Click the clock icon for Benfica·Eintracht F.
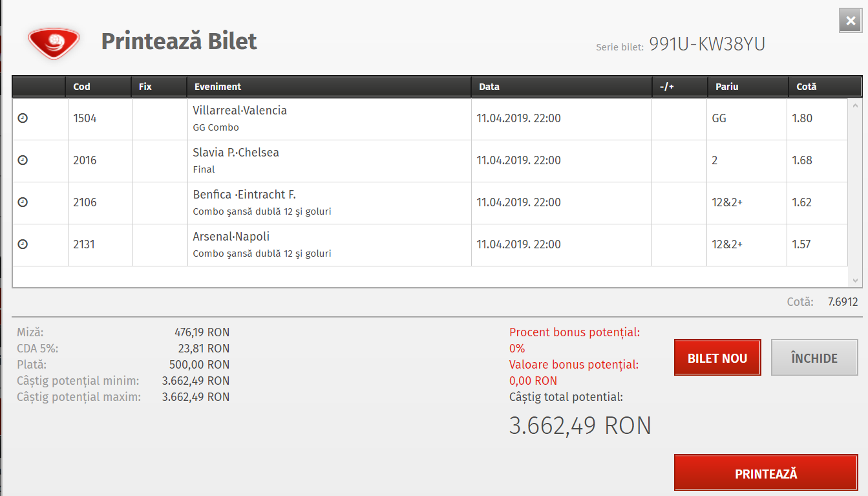The width and height of the screenshot is (868, 496). click(x=23, y=202)
